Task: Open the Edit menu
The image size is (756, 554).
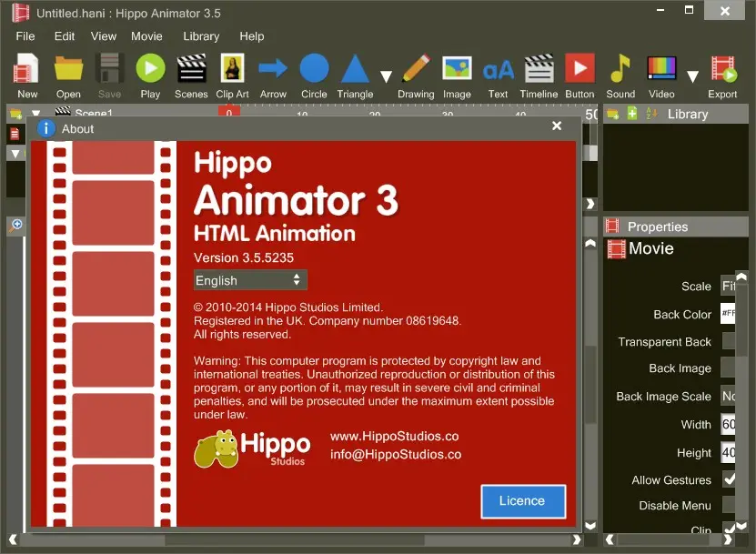Action: [64, 36]
